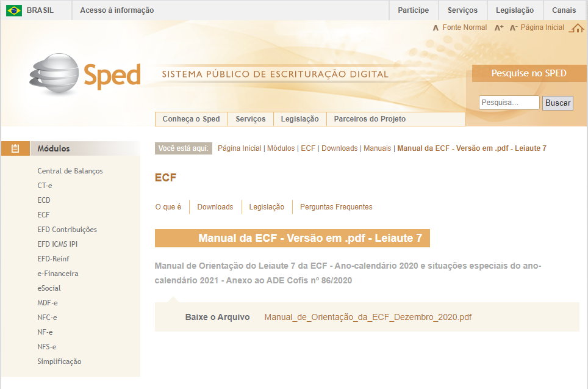Open Participe in the top bar
Screen dimensions: 588x389
pos(414,10)
